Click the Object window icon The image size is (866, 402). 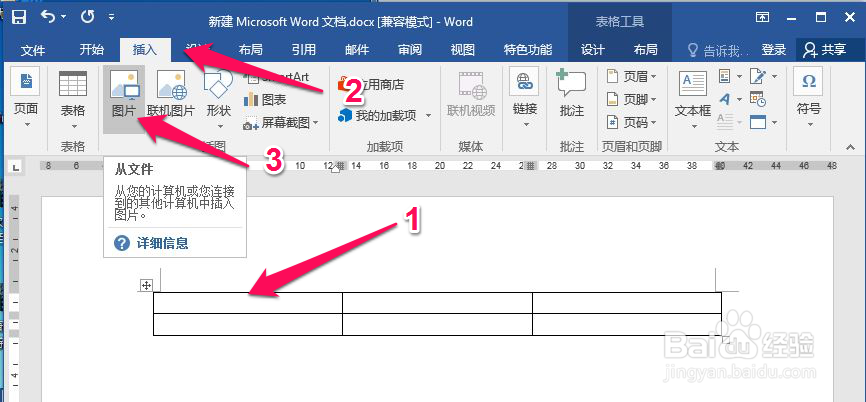pos(758,121)
